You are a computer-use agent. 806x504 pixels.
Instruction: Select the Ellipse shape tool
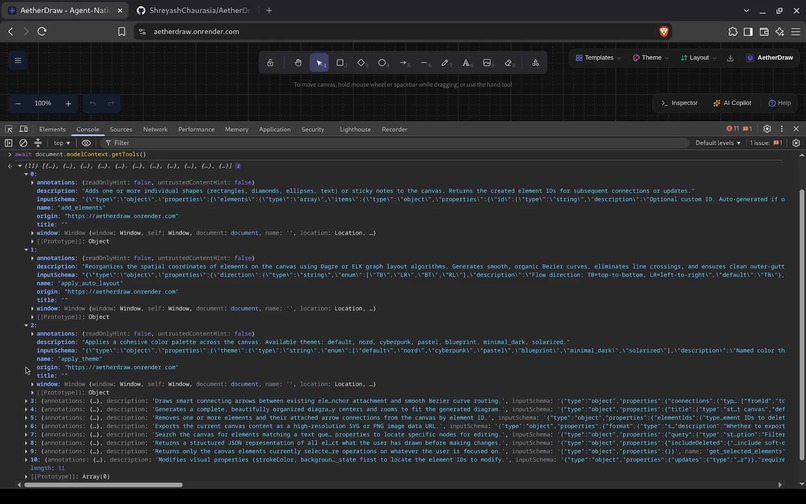tap(382, 63)
